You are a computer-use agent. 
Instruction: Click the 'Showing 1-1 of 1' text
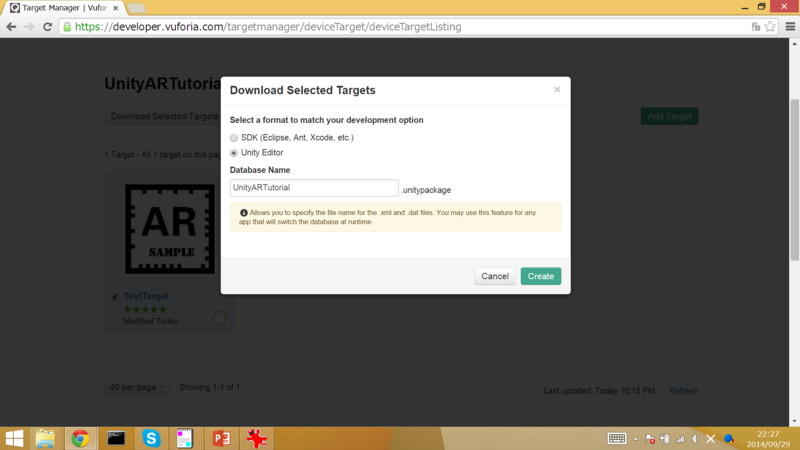pos(210,387)
